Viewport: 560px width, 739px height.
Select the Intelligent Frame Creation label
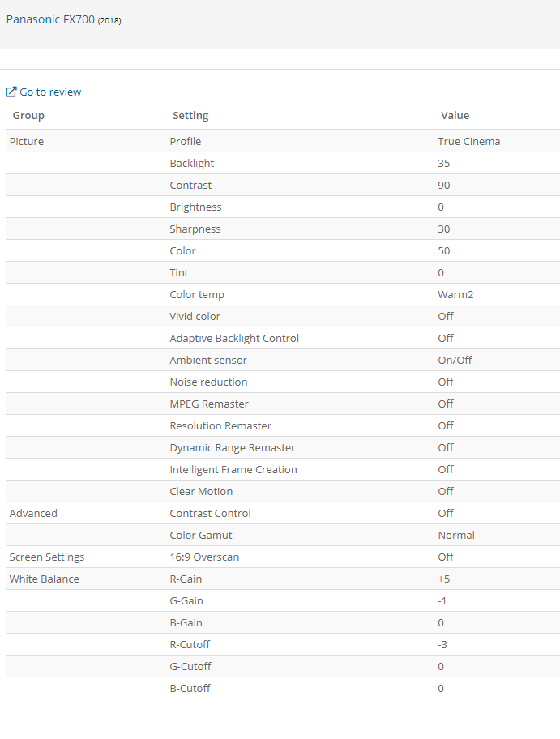click(x=233, y=470)
